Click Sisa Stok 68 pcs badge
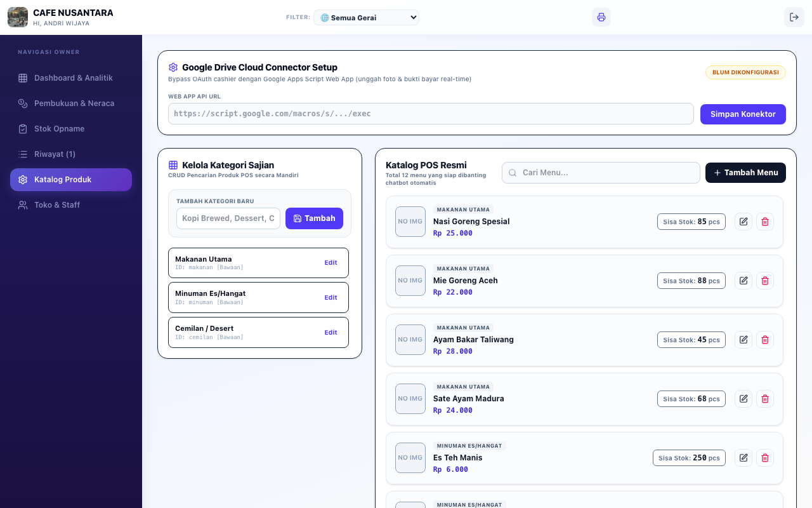The image size is (812, 508). (x=691, y=399)
